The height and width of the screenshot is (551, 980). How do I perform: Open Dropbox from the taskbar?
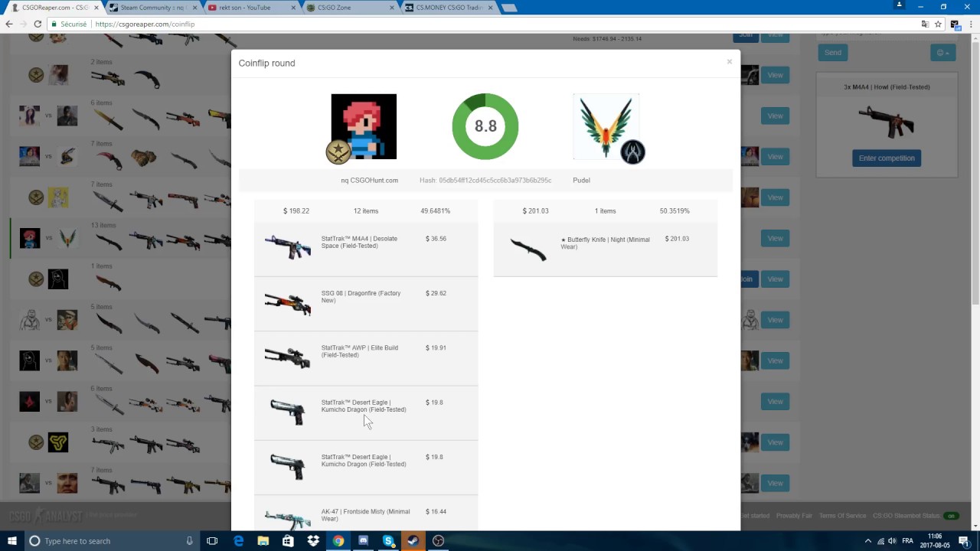point(313,541)
